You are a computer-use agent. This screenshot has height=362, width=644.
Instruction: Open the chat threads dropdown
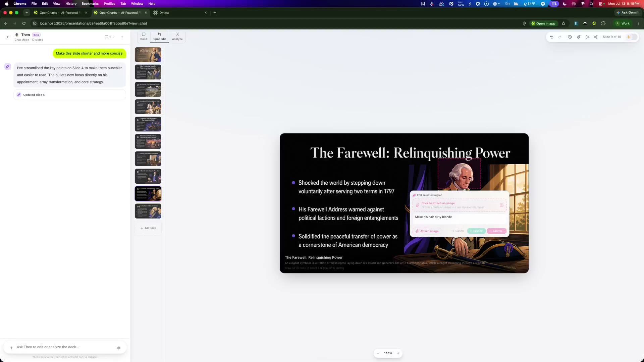pyautogui.click(x=110, y=37)
